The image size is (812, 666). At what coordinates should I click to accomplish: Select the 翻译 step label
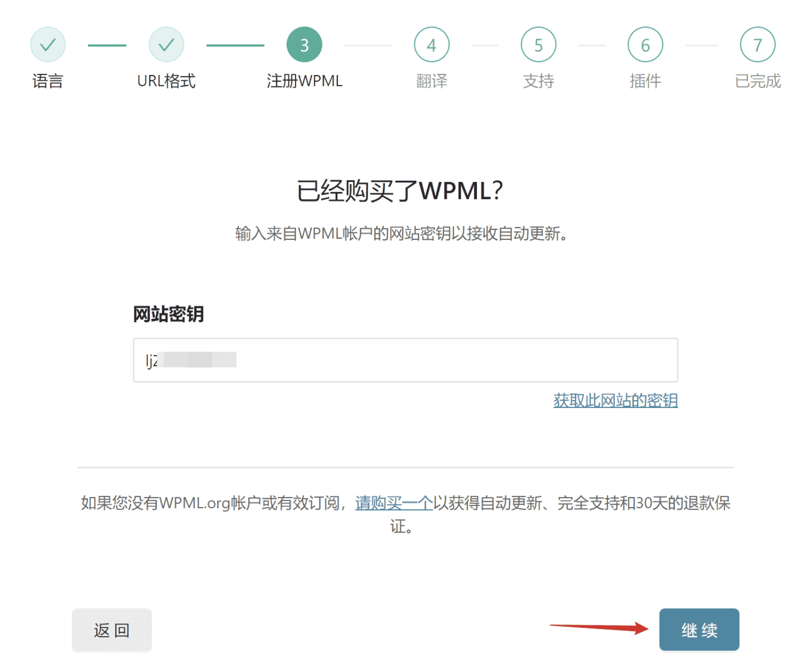[x=431, y=81]
